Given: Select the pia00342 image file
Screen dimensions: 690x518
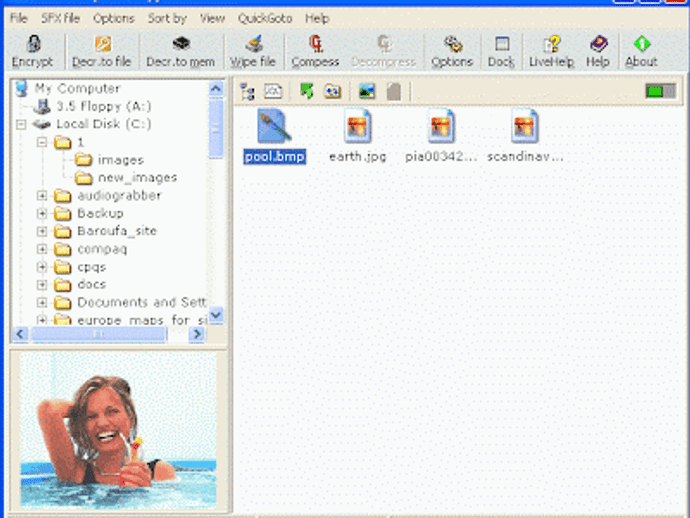Looking at the screenshot, I should tap(440, 137).
